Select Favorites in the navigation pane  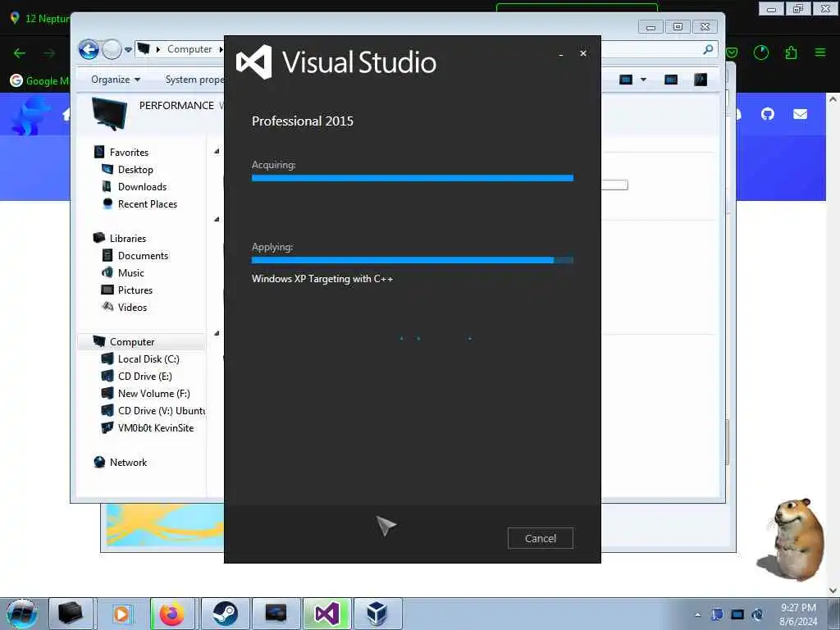129,152
